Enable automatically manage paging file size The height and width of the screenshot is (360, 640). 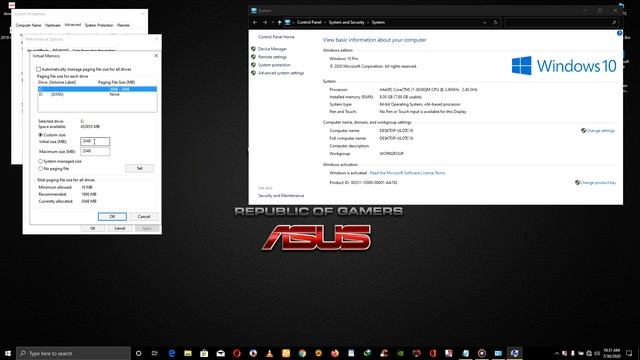tap(39, 69)
